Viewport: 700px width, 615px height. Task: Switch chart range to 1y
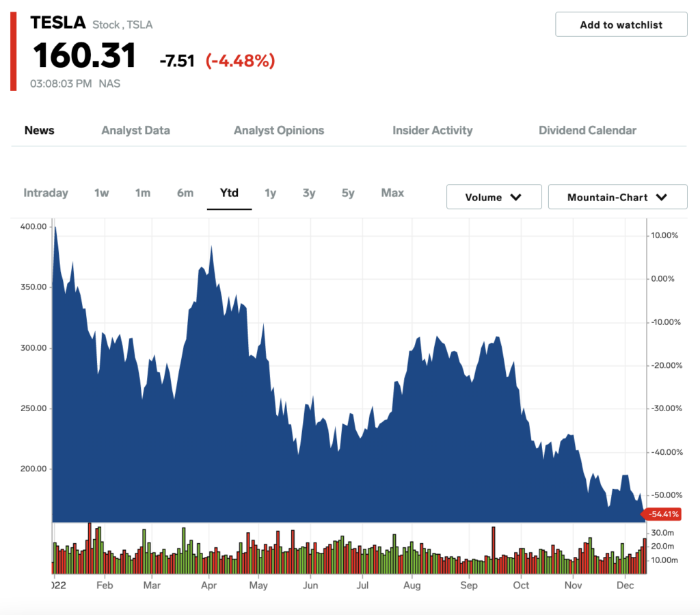click(271, 193)
